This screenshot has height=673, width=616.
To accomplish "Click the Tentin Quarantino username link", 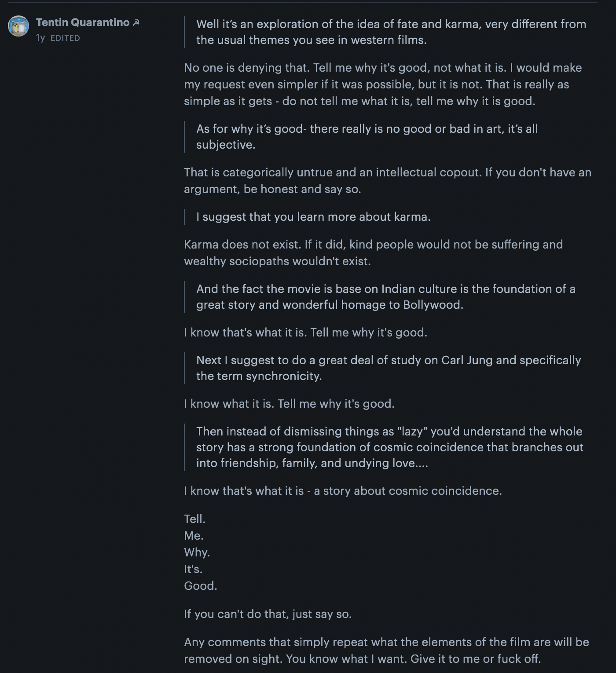I will point(83,22).
